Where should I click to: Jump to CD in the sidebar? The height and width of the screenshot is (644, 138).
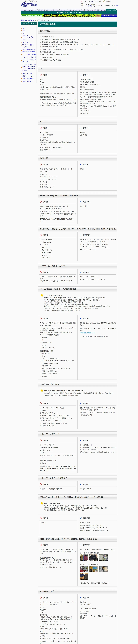tap(24, 31)
